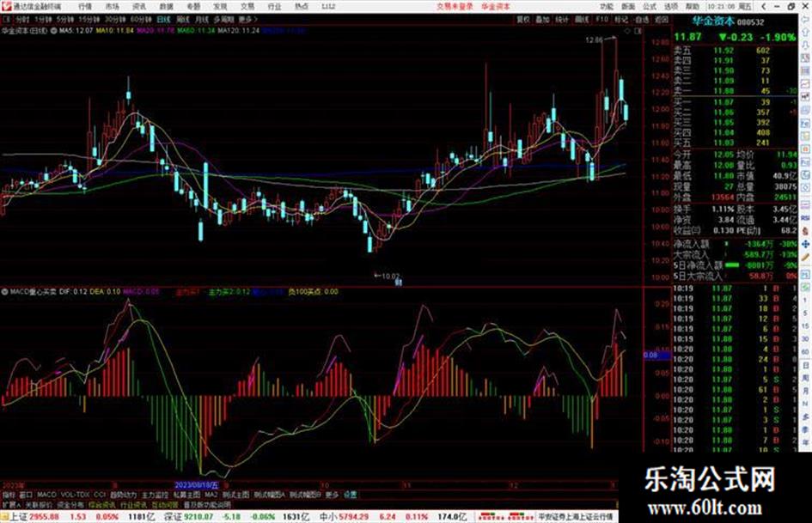Switch chart to 1分钟 period
The image size is (812, 523).
click(x=43, y=19)
